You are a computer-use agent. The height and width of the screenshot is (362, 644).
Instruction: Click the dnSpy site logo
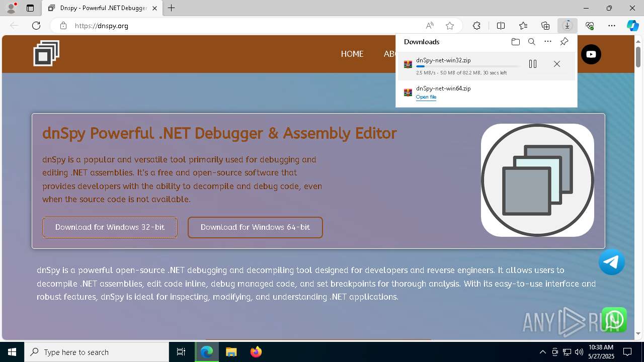pos(46,53)
